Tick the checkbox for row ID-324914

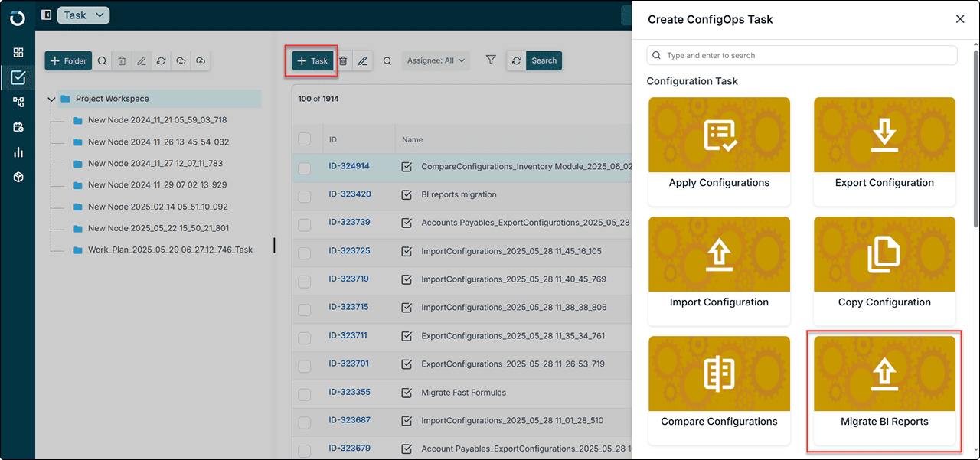[305, 168]
